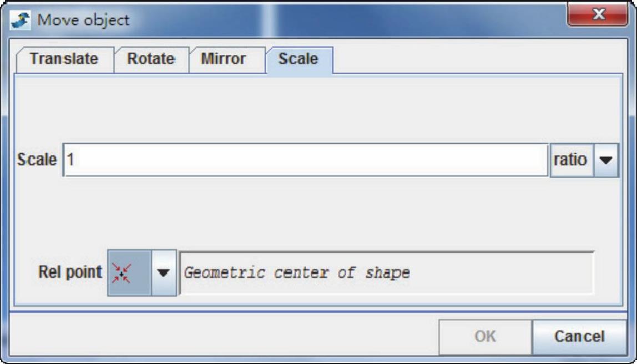
Task: Click the Scale field label
Action: (37, 160)
